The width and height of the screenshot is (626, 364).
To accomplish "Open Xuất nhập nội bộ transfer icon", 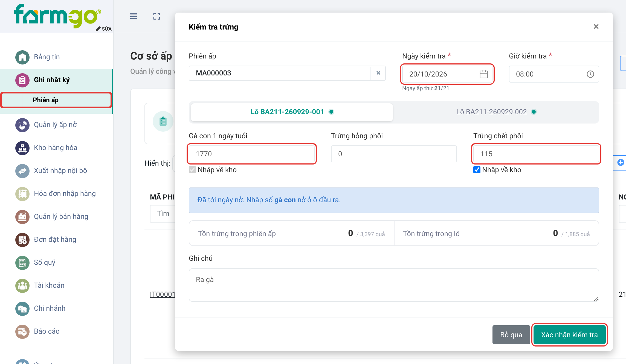I will pyautogui.click(x=22, y=171).
